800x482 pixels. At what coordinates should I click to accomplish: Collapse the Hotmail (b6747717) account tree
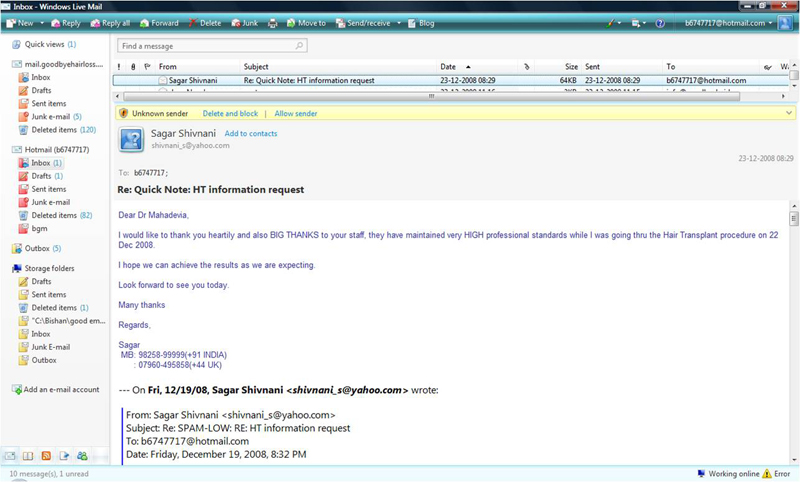coord(16,149)
